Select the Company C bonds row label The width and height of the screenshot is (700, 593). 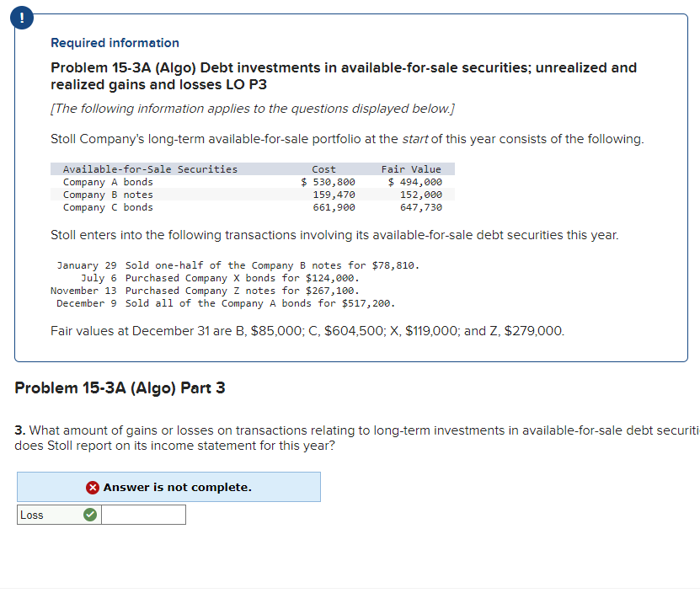[x=108, y=207]
